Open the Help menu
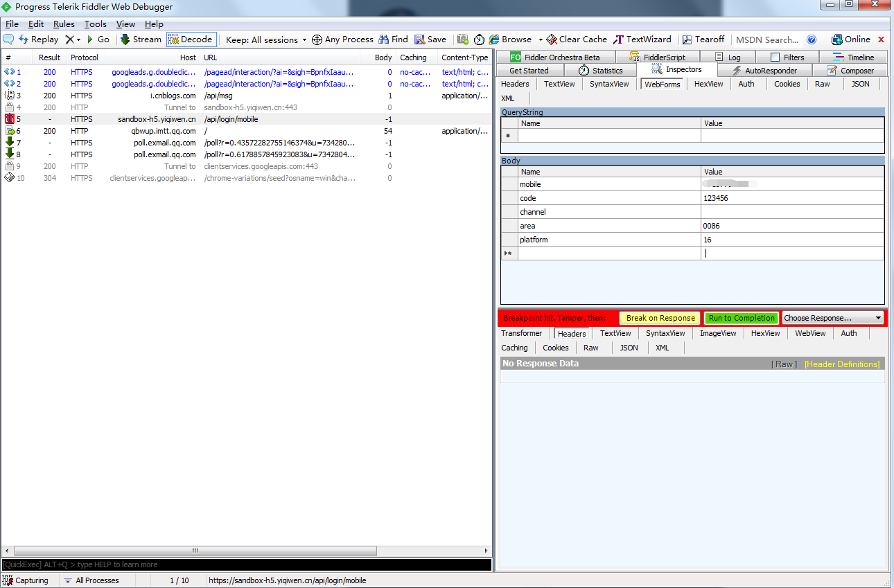 (x=154, y=24)
